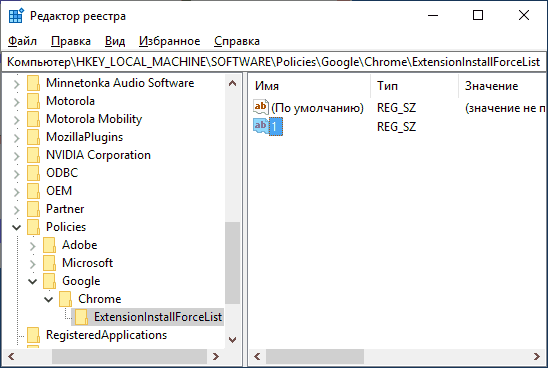Select the MozillaPlugins folder icon
This screenshot has height=368, width=548.
34,137
